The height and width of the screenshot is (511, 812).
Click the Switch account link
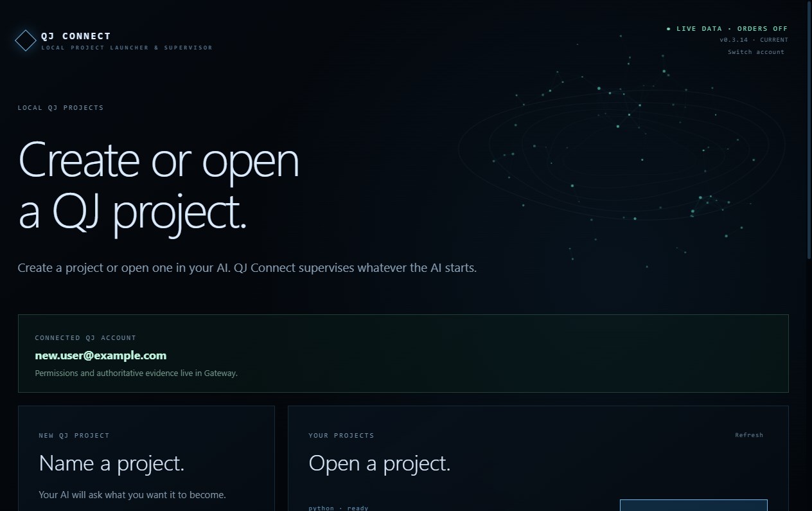pyautogui.click(x=755, y=52)
